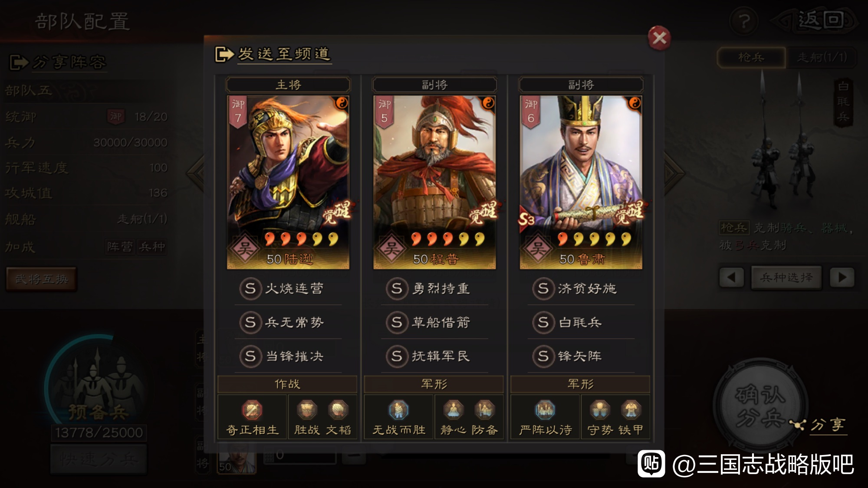This screenshot has height=488, width=868.
Task: Select the 静心 icon
Action: pos(454,410)
